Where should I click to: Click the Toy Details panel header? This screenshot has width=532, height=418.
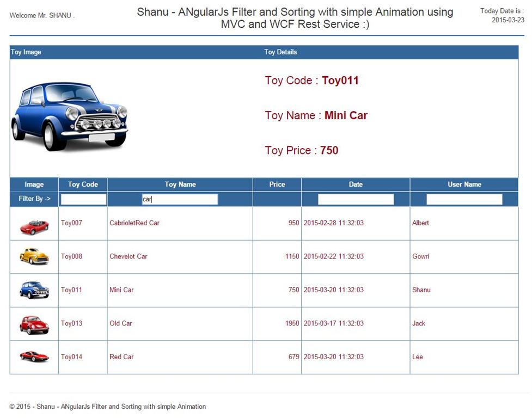coord(280,52)
